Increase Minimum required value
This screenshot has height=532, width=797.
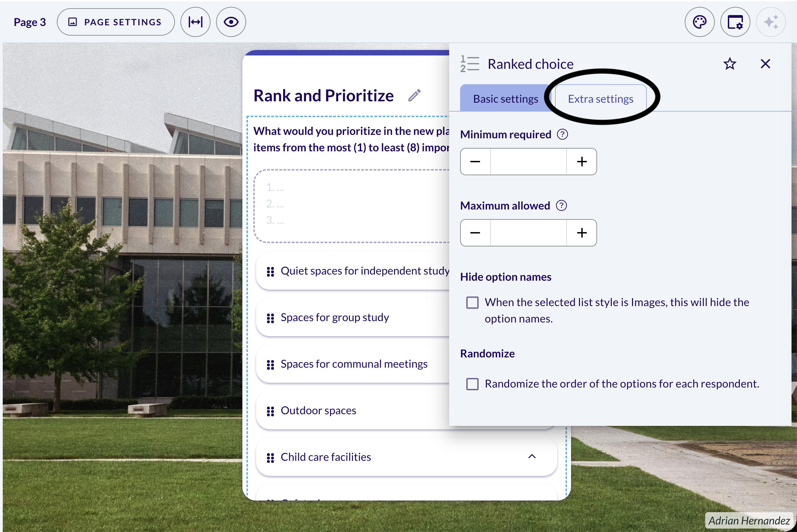[582, 162]
